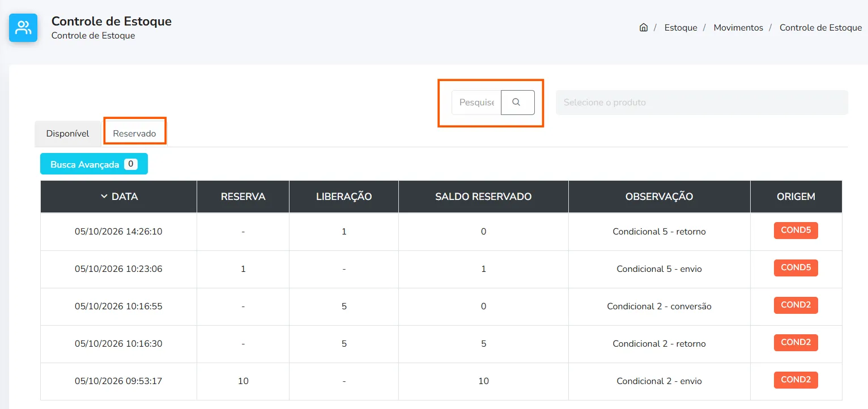Screen dimensions: 868x409
Task: Click the LIBERAÇÃO column header
Action: click(344, 197)
